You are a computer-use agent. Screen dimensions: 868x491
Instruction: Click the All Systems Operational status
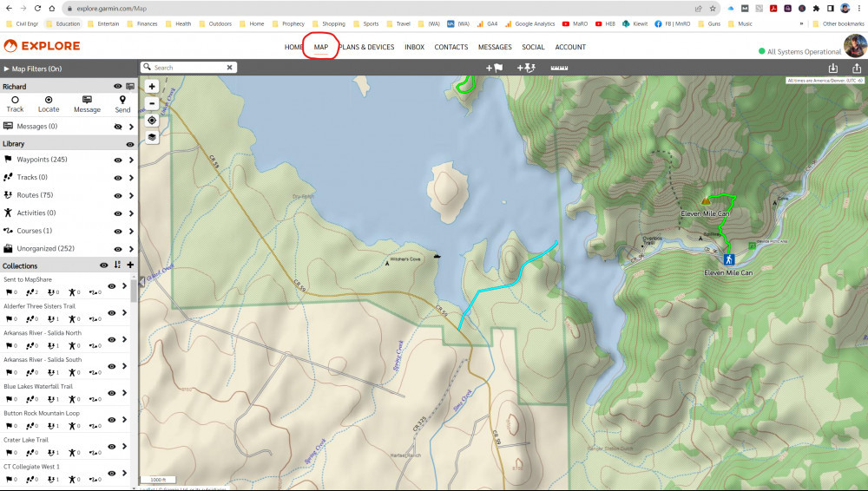pos(799,51)
